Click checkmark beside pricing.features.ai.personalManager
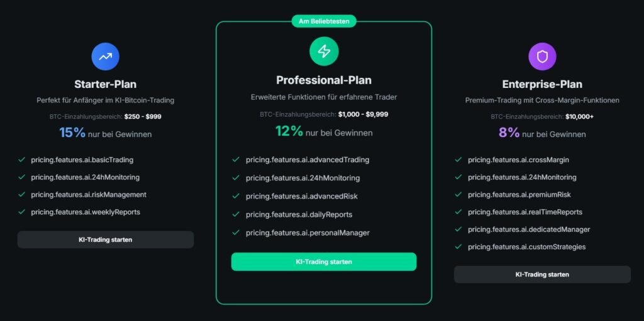The image size is (644, 321). pos(236,232)
